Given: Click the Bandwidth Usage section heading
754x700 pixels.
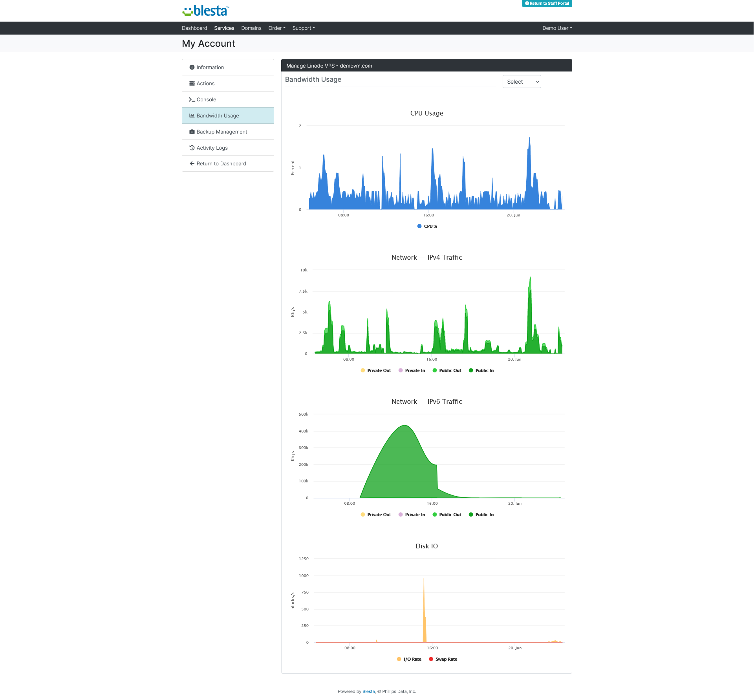Looking at the screenshot, I should [x=313, y=79].
